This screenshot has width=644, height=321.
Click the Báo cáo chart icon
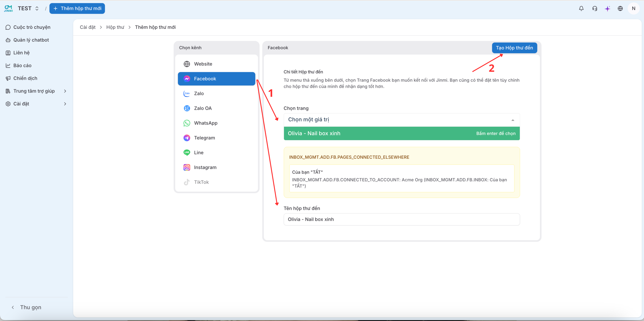coord(8,65)
